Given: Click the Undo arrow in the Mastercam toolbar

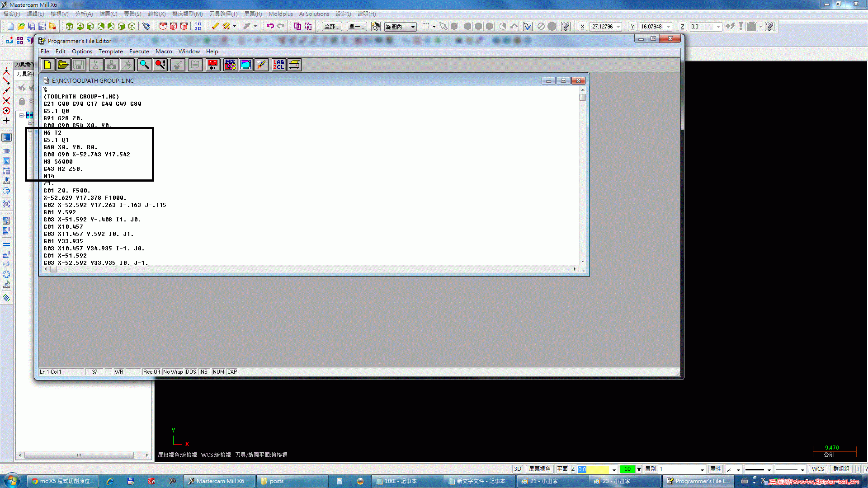Looking at the screenshot, I should click(x=270, y=26).
